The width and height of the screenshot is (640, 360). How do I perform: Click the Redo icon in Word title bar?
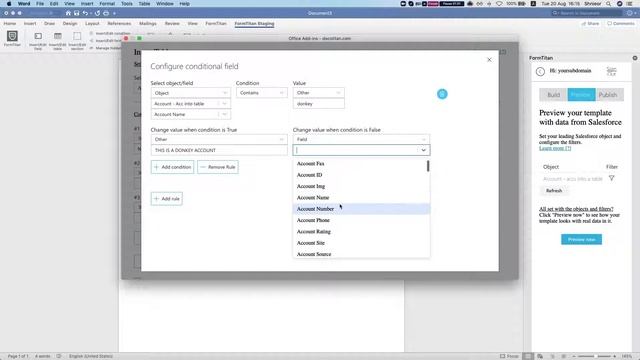click(x=97, y=13)
